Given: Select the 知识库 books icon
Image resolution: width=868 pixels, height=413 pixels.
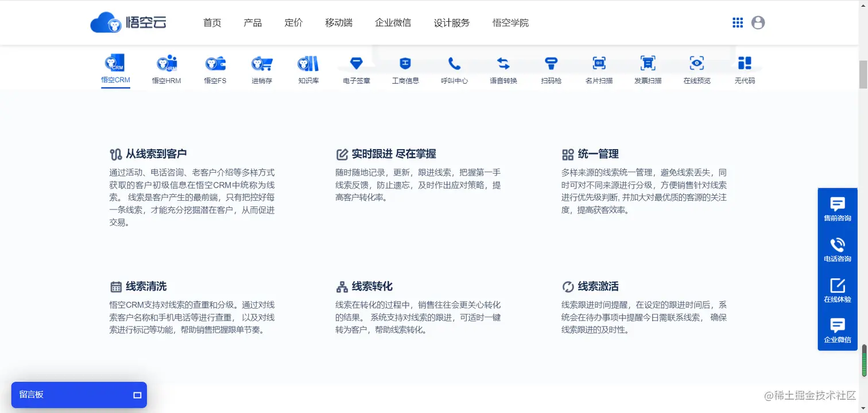Looking at the screenshot, I should point(308,64).
